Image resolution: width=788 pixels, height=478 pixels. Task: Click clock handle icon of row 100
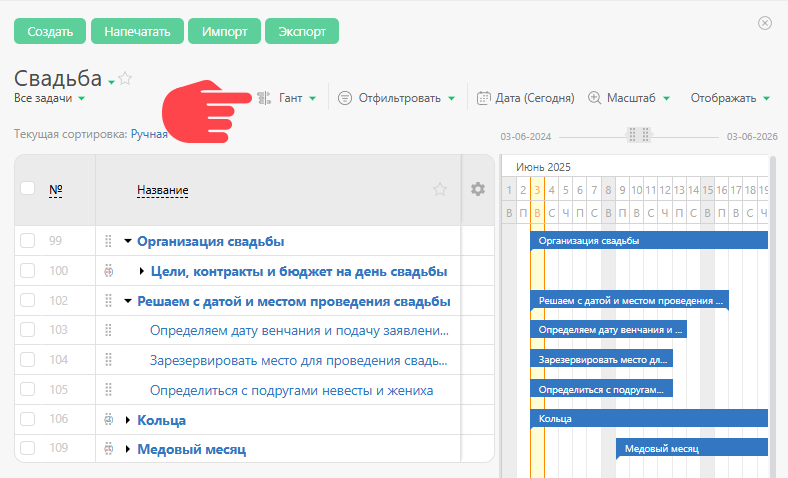point(108,271)
